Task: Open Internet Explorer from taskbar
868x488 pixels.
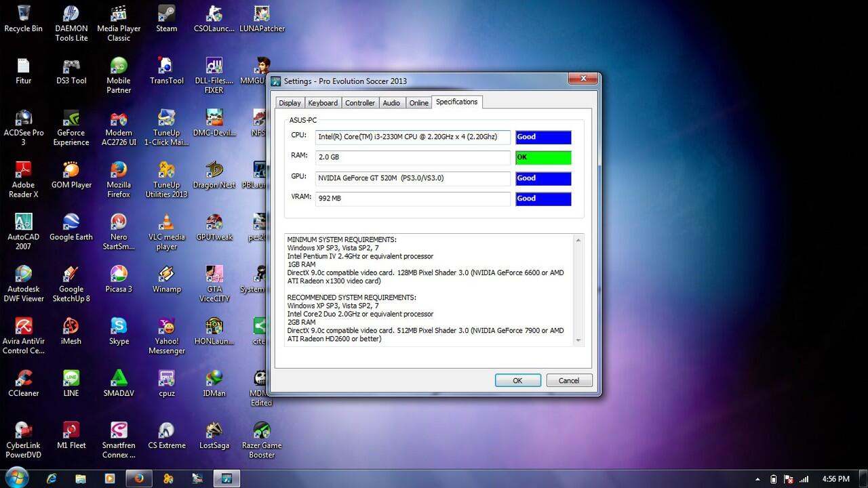Action: [x=52, y=479]
